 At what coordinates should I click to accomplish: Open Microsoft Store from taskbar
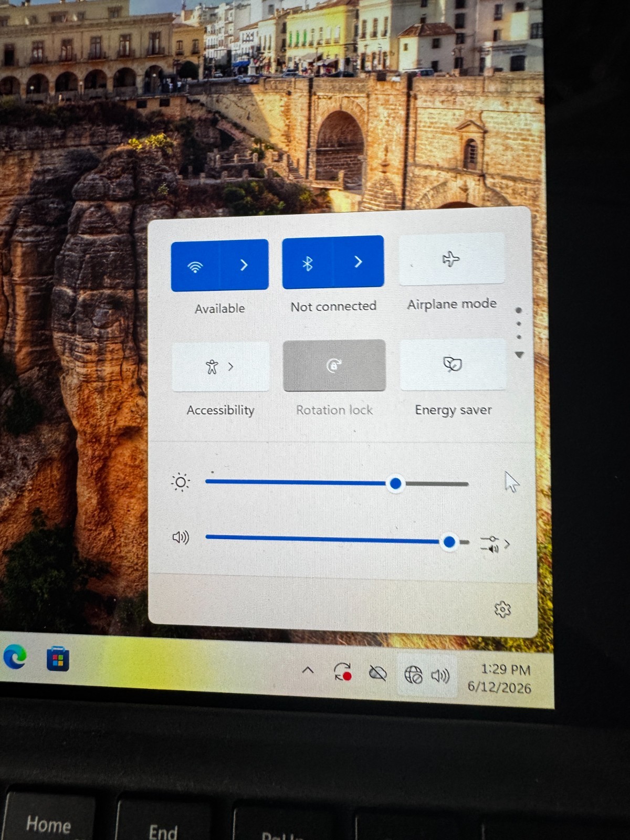58,659
